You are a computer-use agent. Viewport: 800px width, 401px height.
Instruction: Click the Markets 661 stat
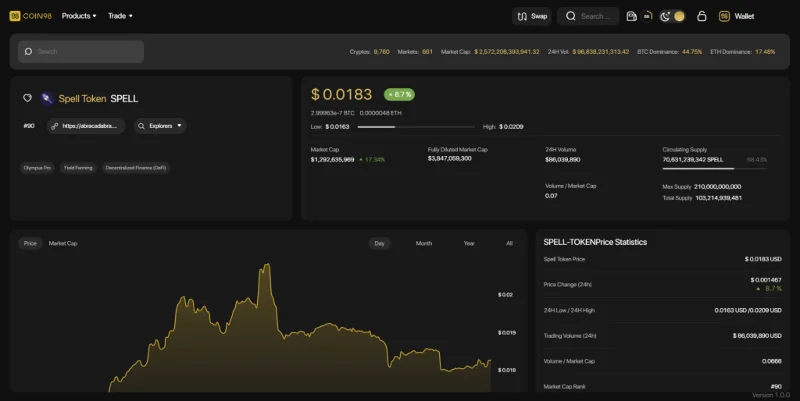[415, 52]
